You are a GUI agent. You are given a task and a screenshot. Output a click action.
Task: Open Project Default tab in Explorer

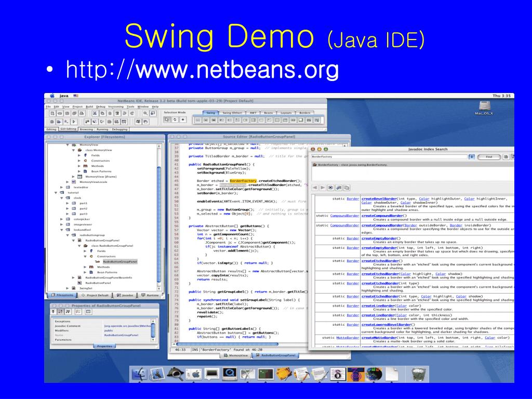[95, 295]
